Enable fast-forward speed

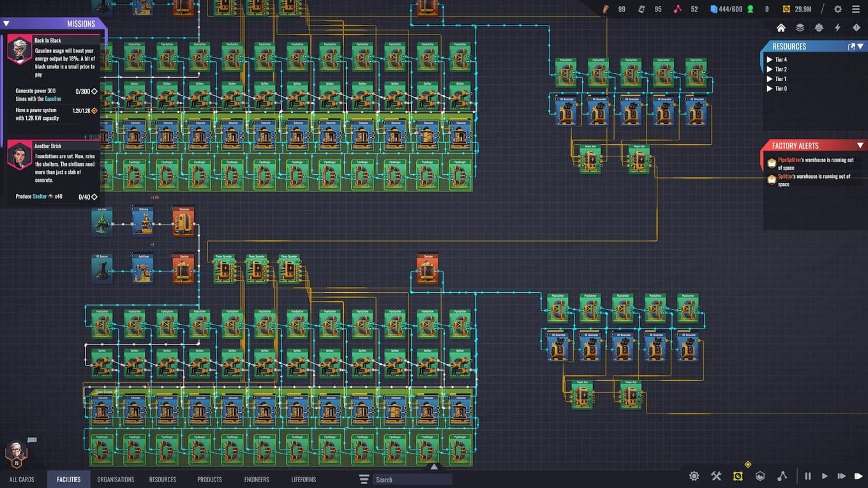(x=841, y=476)
